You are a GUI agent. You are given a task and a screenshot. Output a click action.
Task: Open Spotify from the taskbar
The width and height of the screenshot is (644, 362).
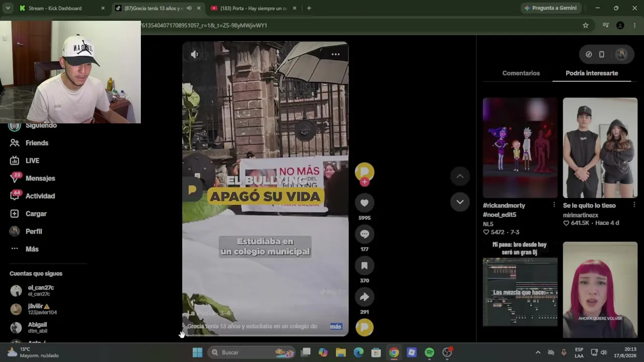pyautogui.click(x=429, y=352)
